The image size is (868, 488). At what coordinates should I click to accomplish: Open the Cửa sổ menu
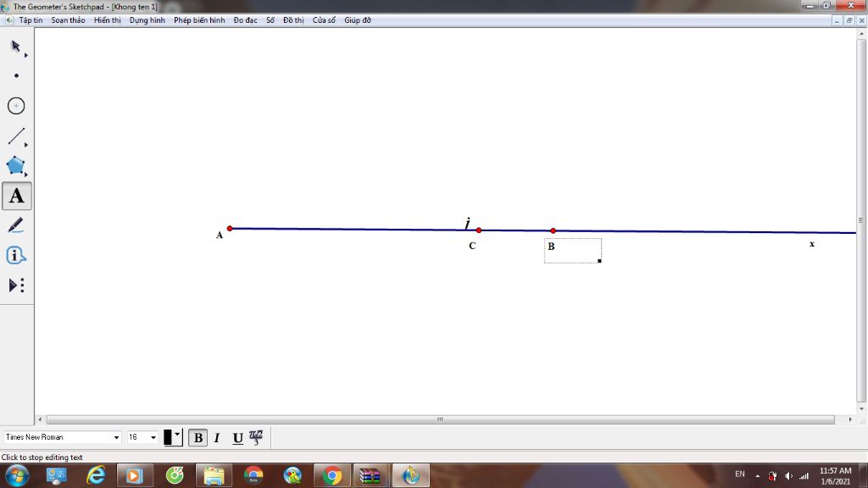[x=324, y=20]
